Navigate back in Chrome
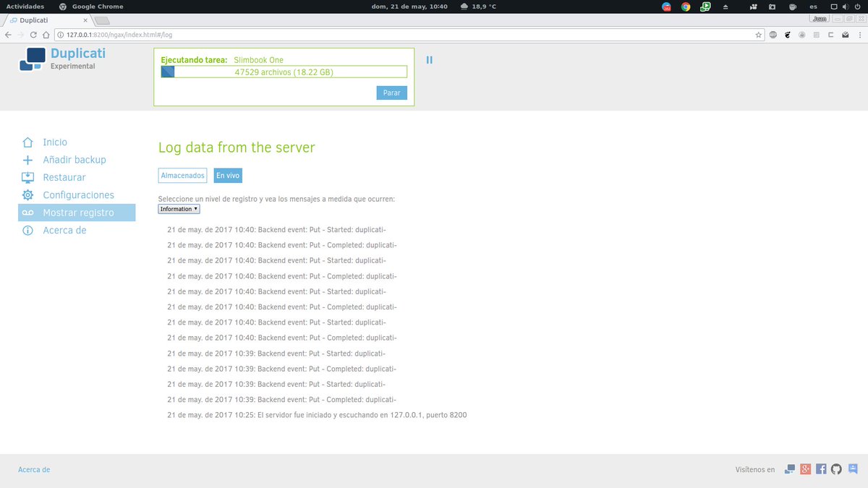Viewport: 868px width, 488px height. click(x=8, y=35)
